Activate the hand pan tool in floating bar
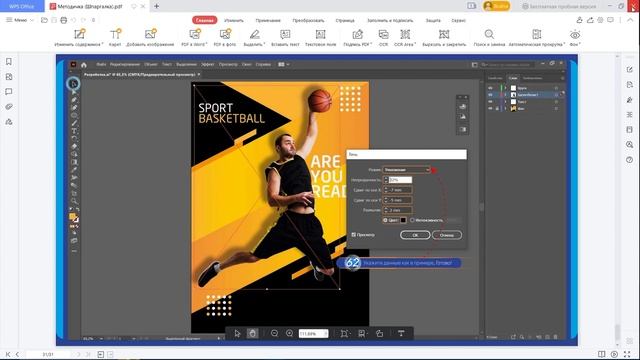 [x=252, y=333]
